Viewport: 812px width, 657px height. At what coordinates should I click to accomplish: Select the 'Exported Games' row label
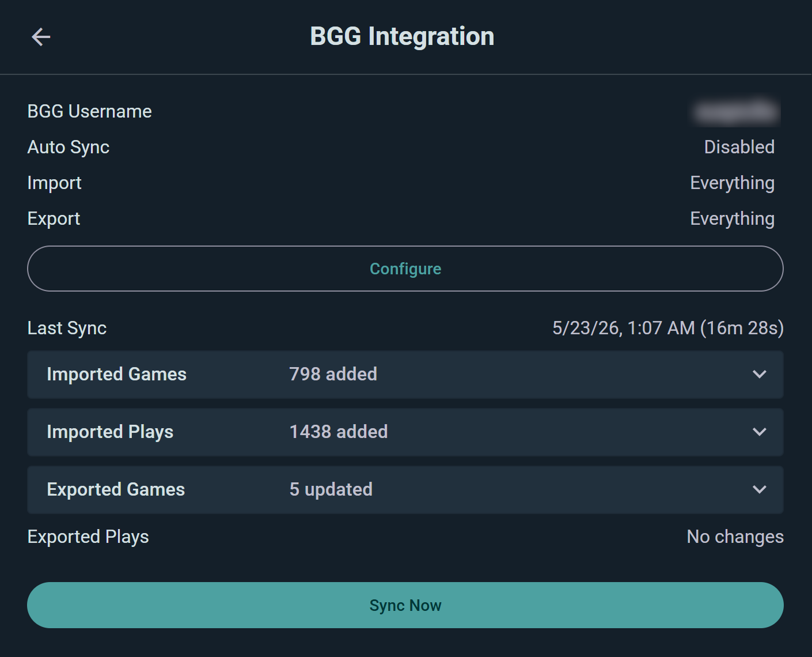click(x=116, y=489)
